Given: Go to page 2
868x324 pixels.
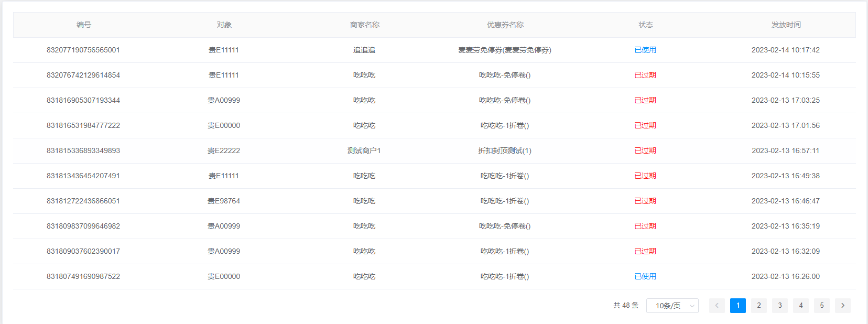Looking at the screenshot, I should coord(758,306).
